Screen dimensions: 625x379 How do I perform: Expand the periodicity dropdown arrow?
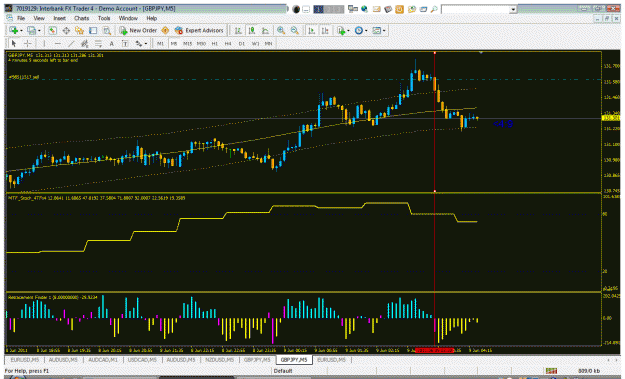[366, 31]
